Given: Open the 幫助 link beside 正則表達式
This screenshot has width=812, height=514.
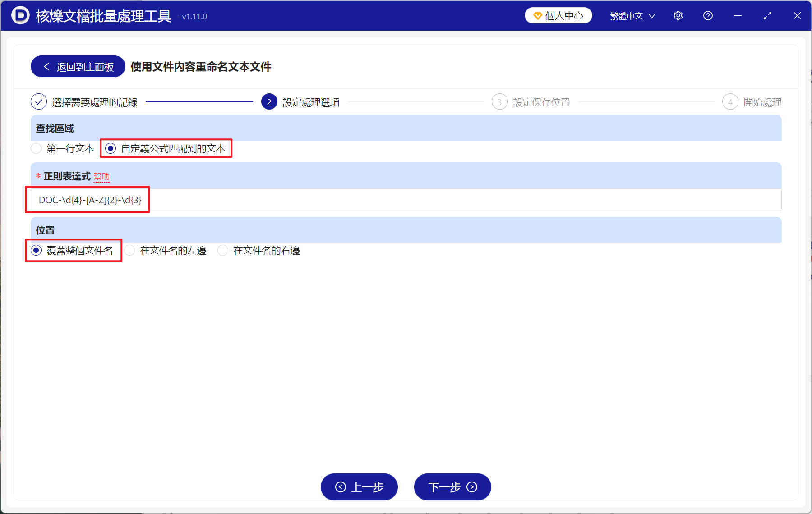Looking at the screenshot, I should (102, 176).
